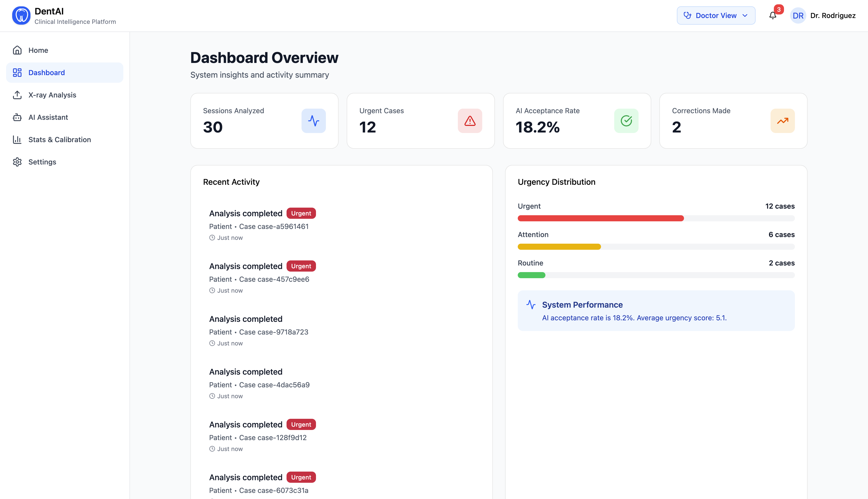This screenshot has width=868, height=499.
Task: Open Settings from sidebar
Action: pyautogui.click(x=42, y=162)
